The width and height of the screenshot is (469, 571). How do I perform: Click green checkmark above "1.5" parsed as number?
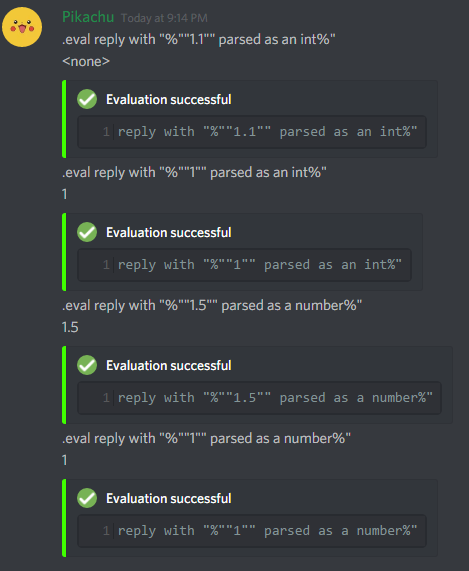pyautogui.click(x=87, y=365)
